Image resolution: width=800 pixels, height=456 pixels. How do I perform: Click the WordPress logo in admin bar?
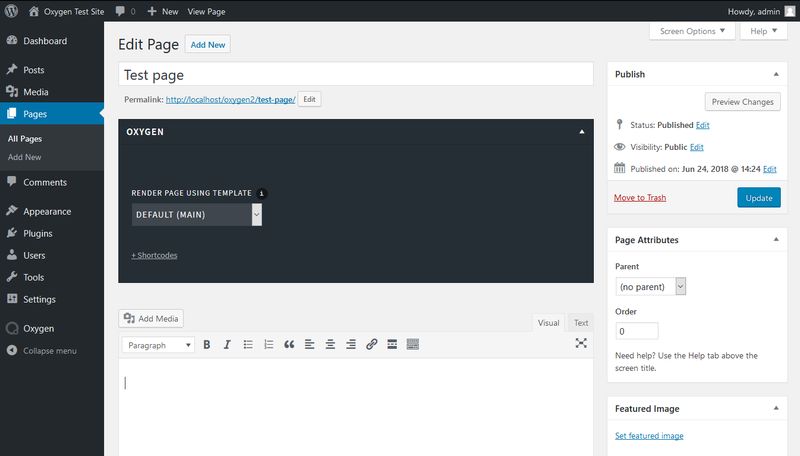[x=11, y=11]
